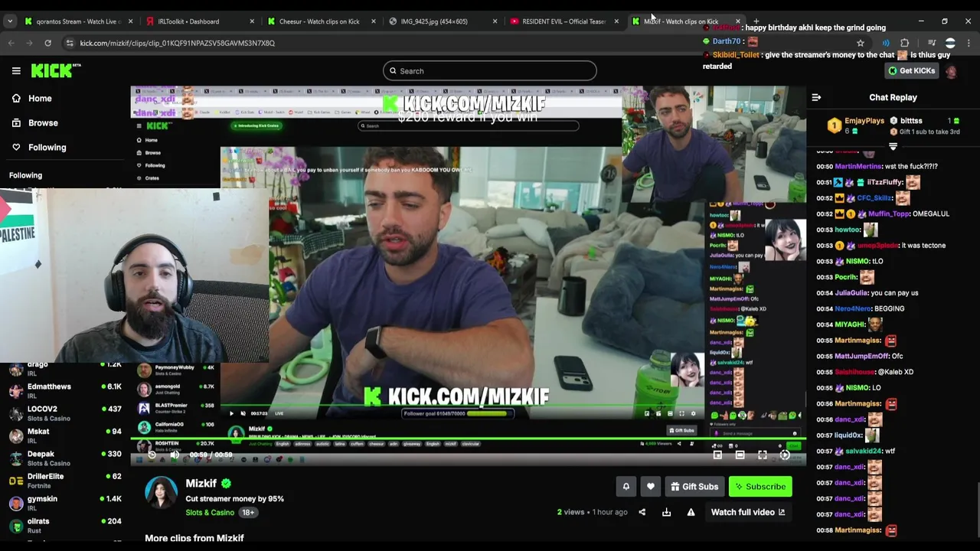Viewport: 980px width, 551px height.
Task: Open Edmatthews channel in Following list
Action: 65,390
